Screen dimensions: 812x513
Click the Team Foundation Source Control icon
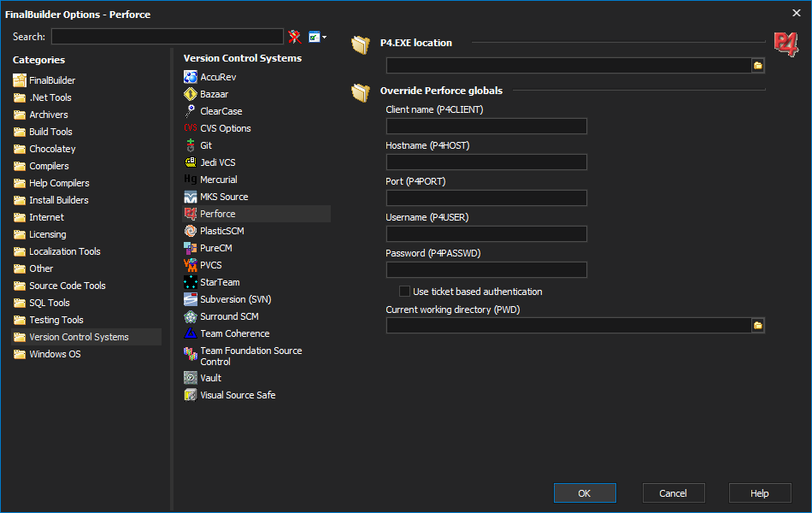[x=191, y=355]
